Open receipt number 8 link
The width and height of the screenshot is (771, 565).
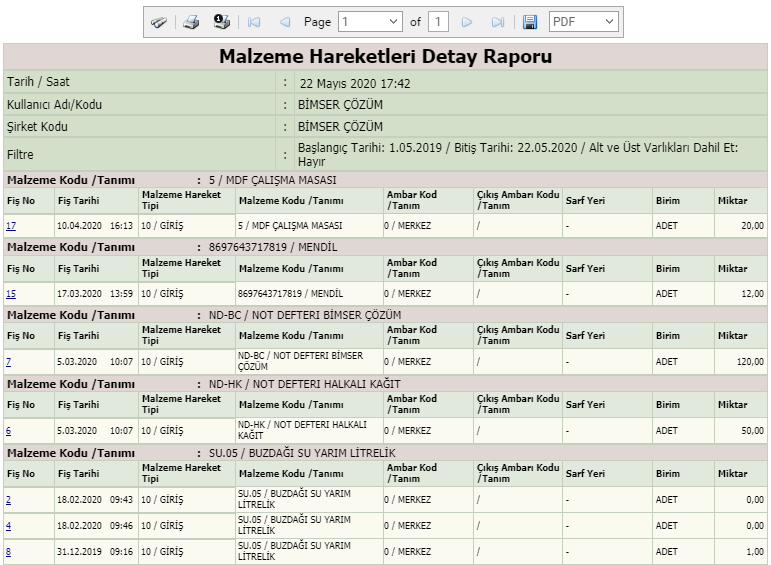(x=8, y=552)
